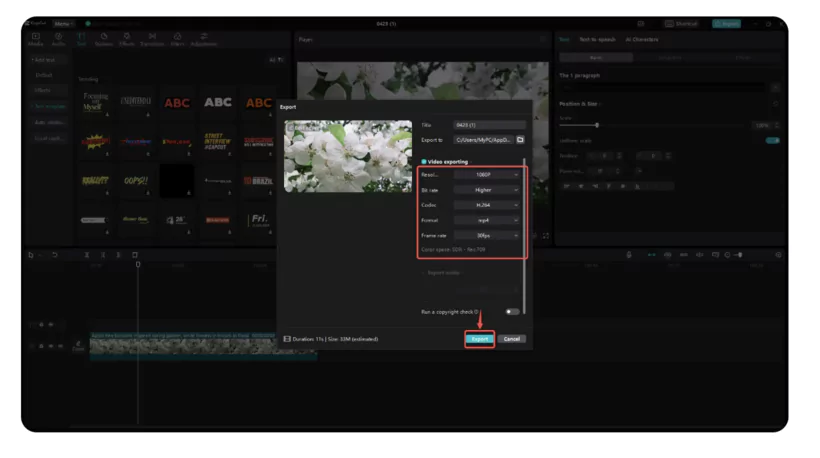
Task: Click the Title field in Export dialog
Action: tap(489, 125)
